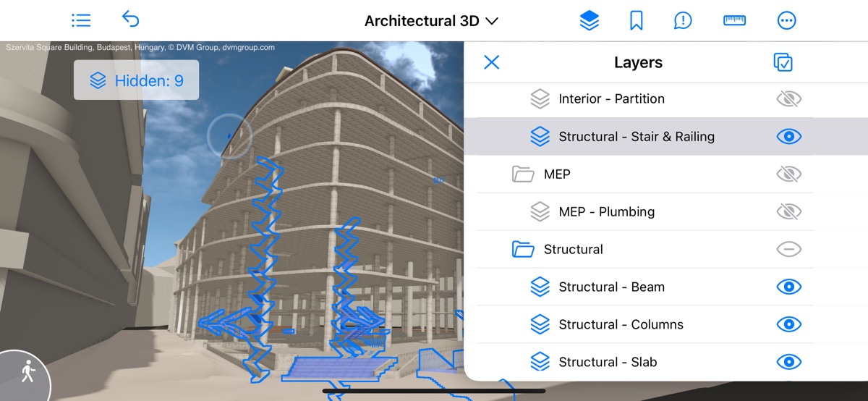Select the Structural - Columns layer row
Viewport: 868px width, 401px height.
pos(621,325)
